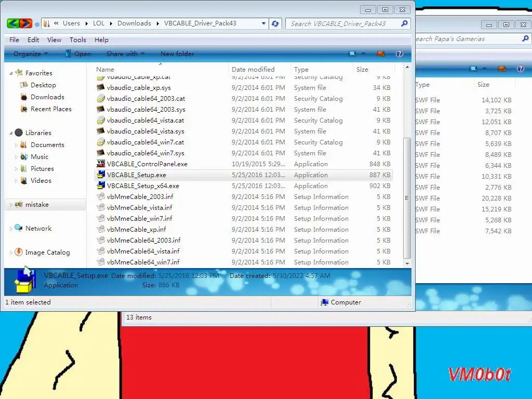Select the vbaudio_cable_xp.sys file icon
The height and width of the screenshot is (399, 532).
(101, 87)
